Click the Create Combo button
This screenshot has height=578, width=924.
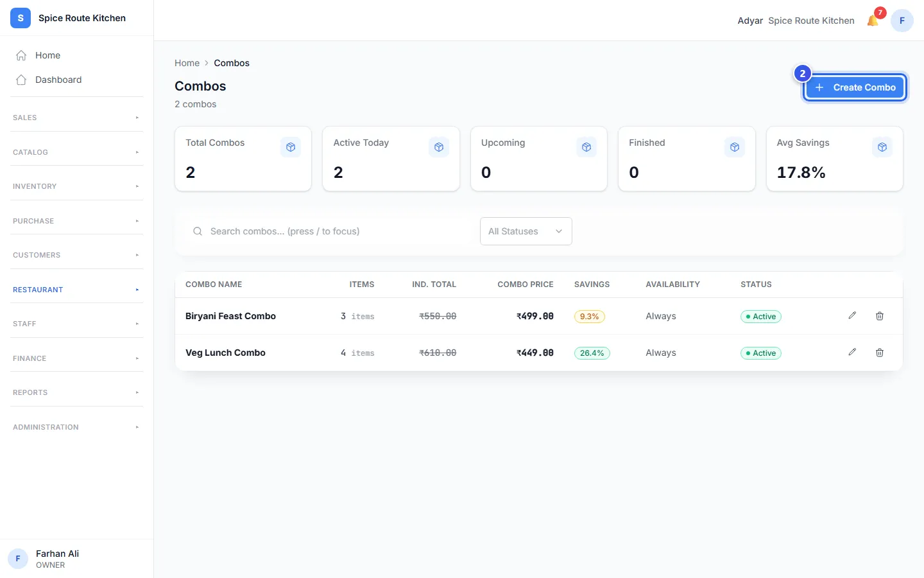(855, 87)
